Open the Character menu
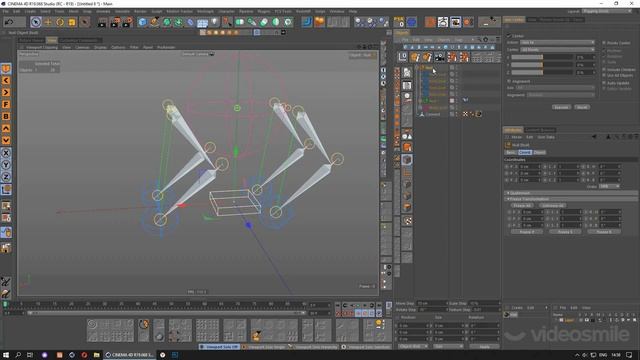 pos(226,11)
